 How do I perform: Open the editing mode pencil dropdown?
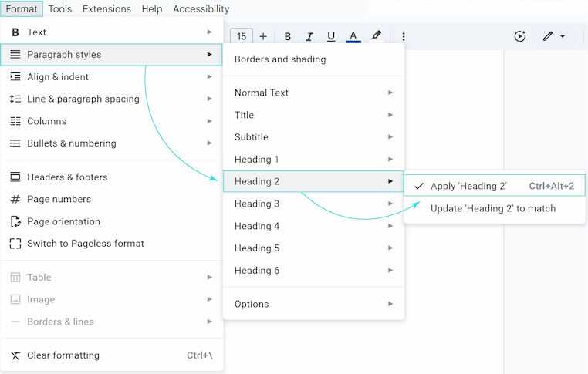tap(554, 36)
